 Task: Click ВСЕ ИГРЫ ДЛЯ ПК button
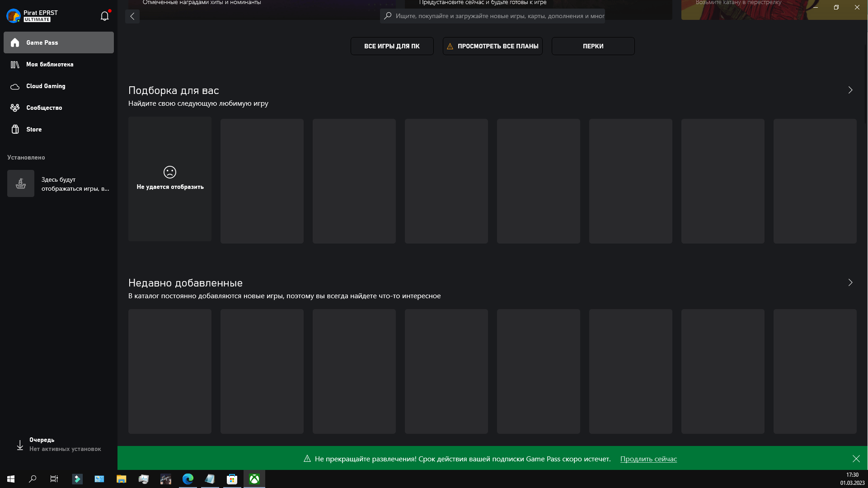point(392,46)
